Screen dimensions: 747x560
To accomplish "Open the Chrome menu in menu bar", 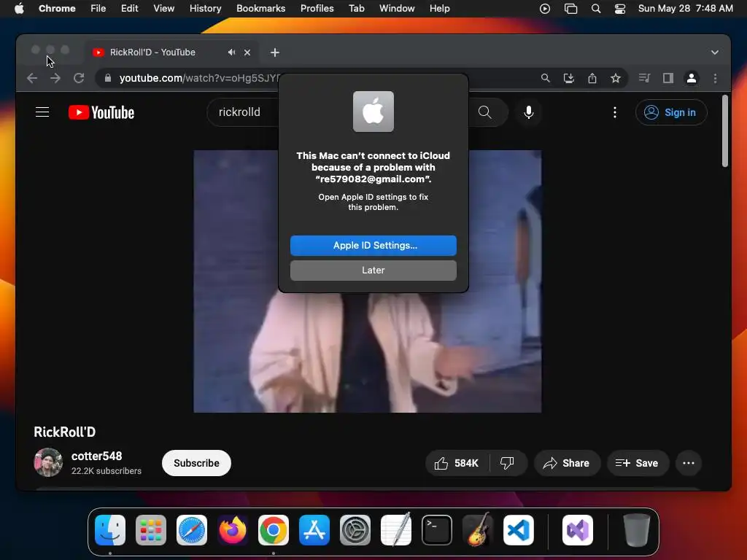I will [57, 9].
